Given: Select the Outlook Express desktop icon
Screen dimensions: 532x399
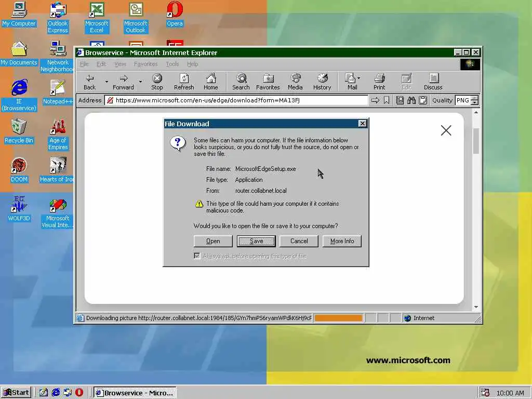Looking at the screenshot, I should coord(58,18).
